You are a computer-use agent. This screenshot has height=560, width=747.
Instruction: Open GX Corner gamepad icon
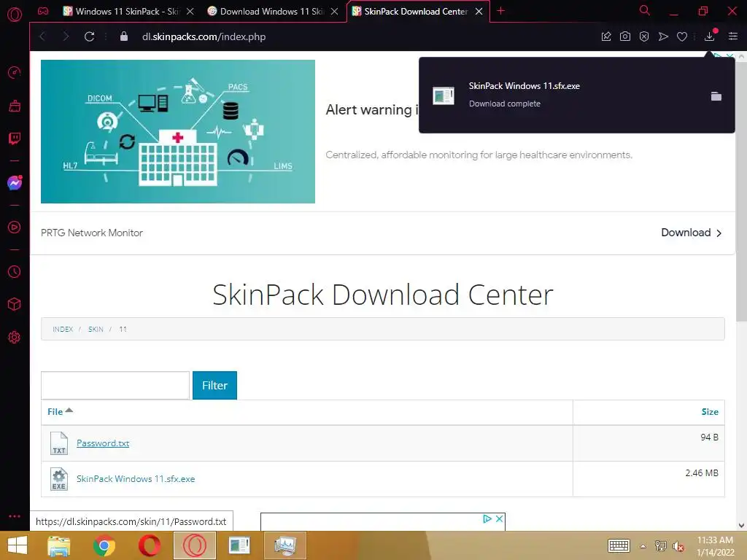tap(43, 11)
